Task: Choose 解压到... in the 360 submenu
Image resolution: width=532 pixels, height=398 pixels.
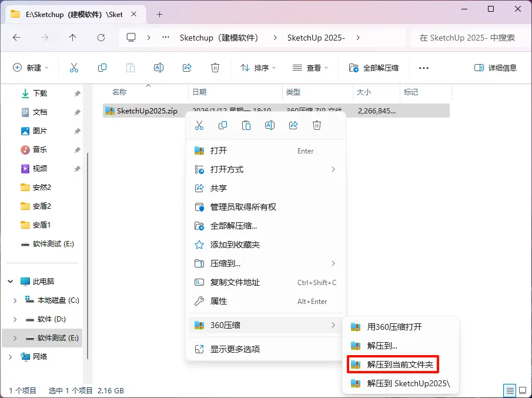Action: (x=401, y=346)
